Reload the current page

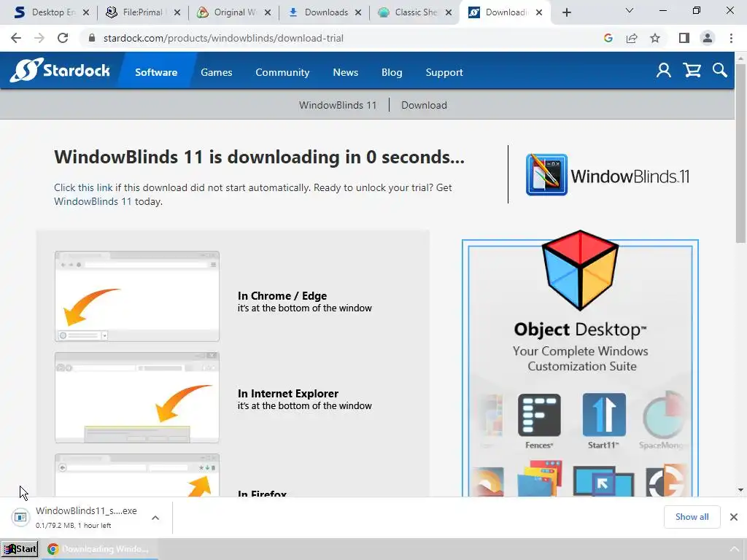(x=63, y=38)
